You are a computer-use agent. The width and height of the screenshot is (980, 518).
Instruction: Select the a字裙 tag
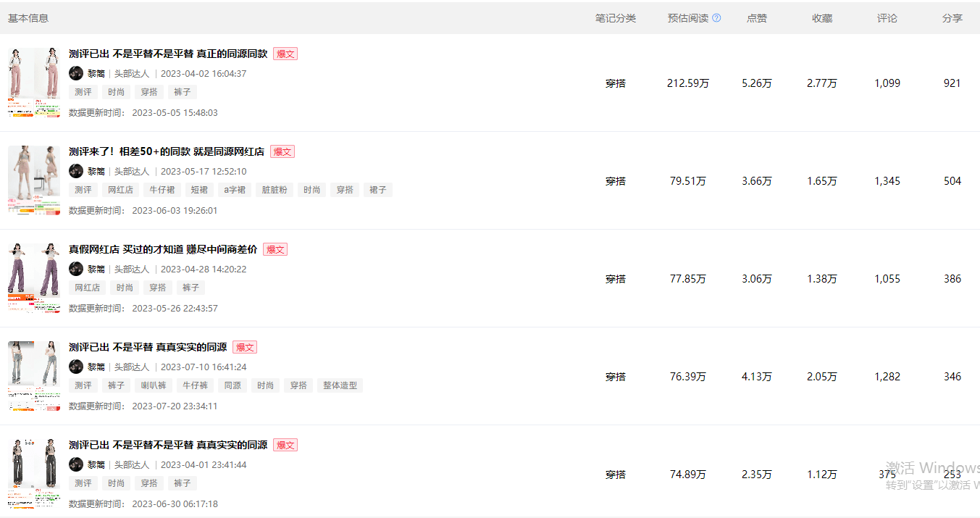(234, 190)
